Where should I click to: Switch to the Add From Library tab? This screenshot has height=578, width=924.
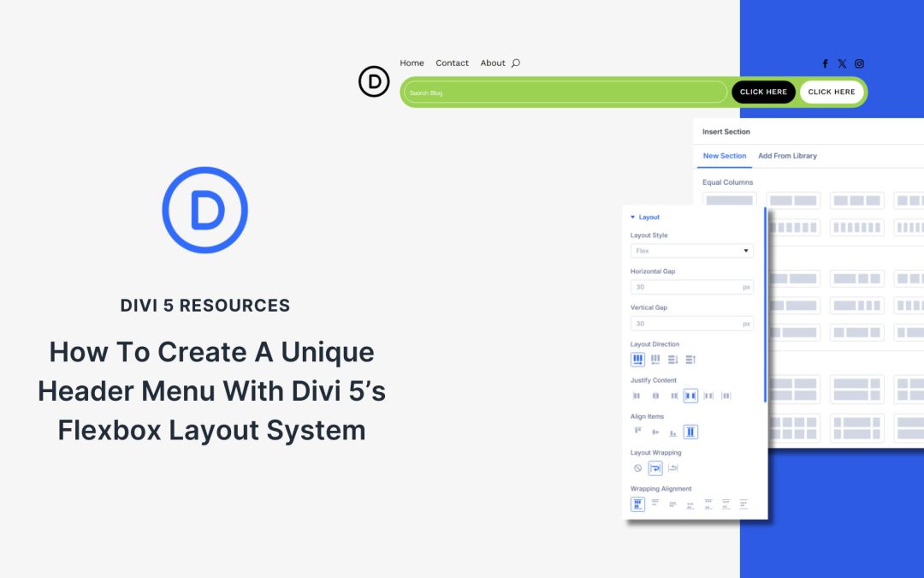click(787, 156)
